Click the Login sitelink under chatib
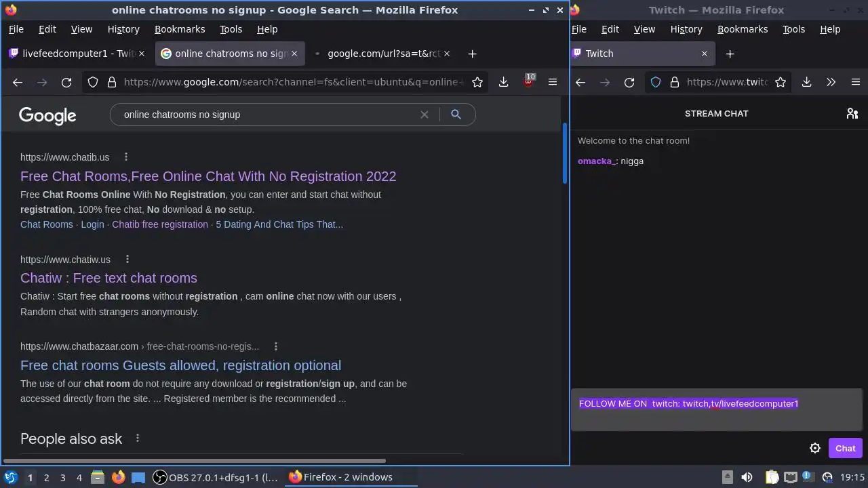Screen dimensions: 868x488 click(92, 224)
